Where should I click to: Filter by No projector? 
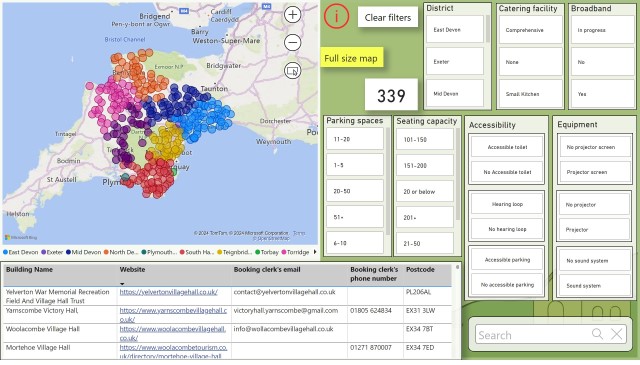[595, 205]
